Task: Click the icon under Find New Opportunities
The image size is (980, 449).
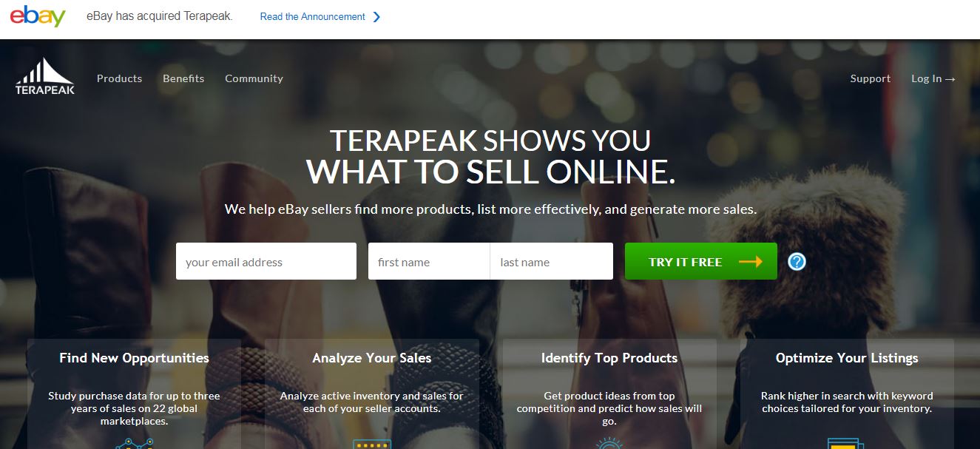Action: [135, 444]
